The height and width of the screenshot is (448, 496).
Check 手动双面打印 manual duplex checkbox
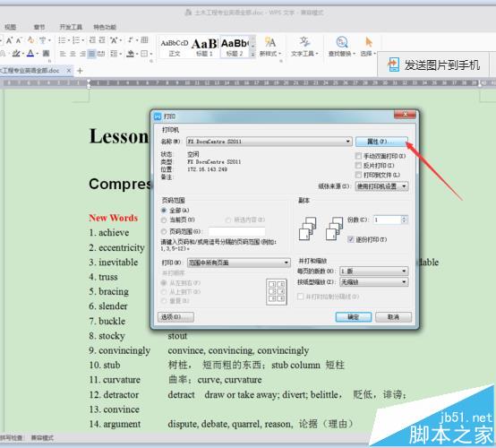coord(358,156)
